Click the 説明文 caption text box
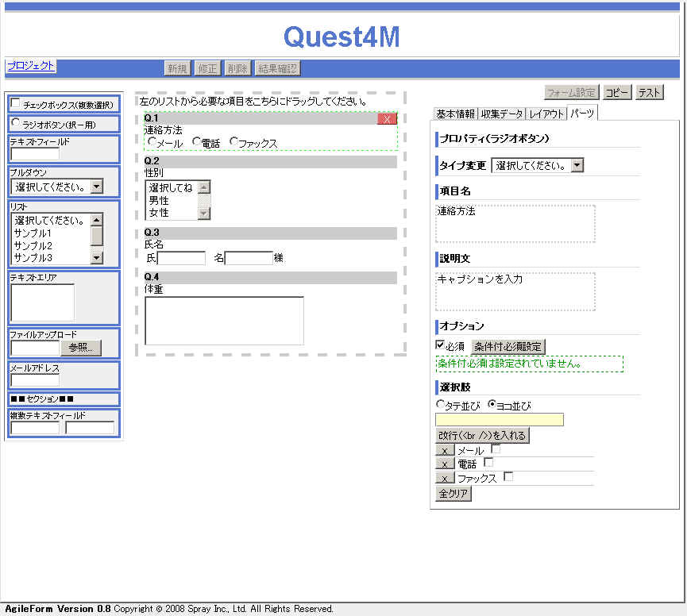 (x=515, y=291)
